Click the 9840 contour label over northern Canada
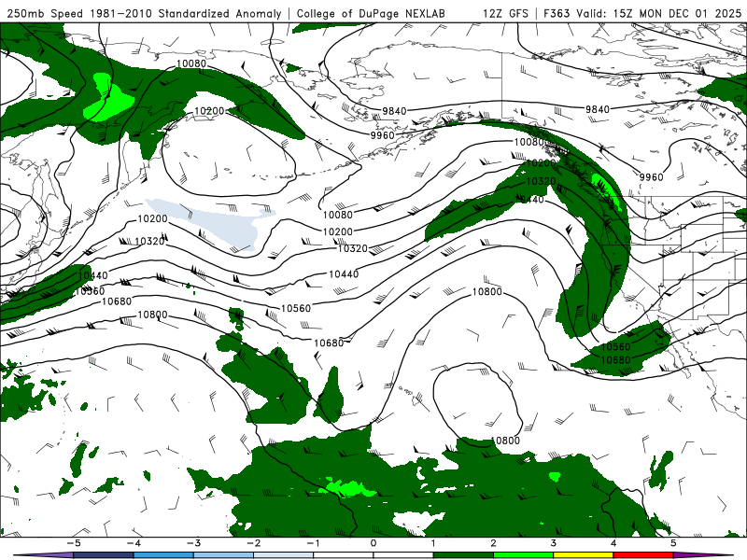Viewport: 747px width, 560px height. click(598, 109)
